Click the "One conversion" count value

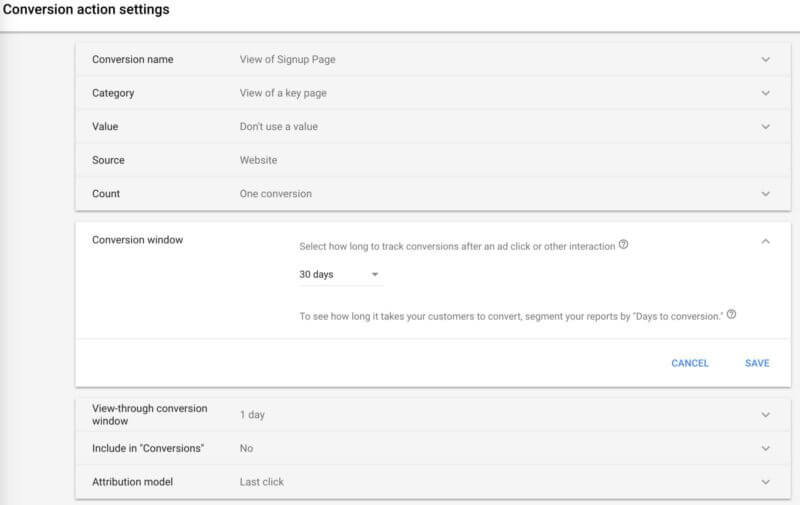click(275, 194)
